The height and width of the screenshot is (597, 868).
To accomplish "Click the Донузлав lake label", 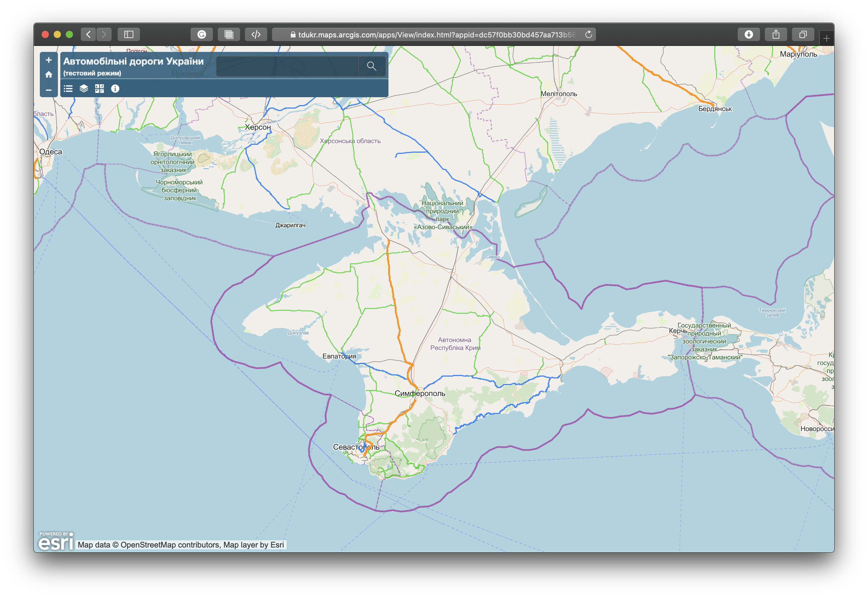I will pos(298,333).
